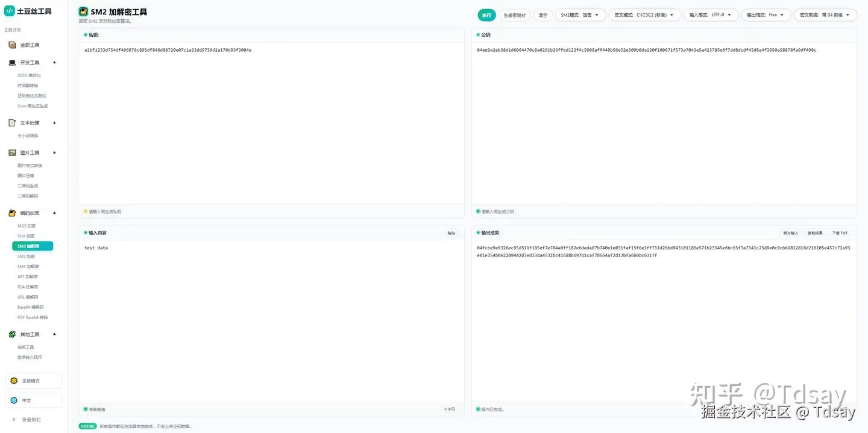Screen dimensions: 868x433
Task: Click the 请输入或生成公钥 hint
Action: (497, 212)
